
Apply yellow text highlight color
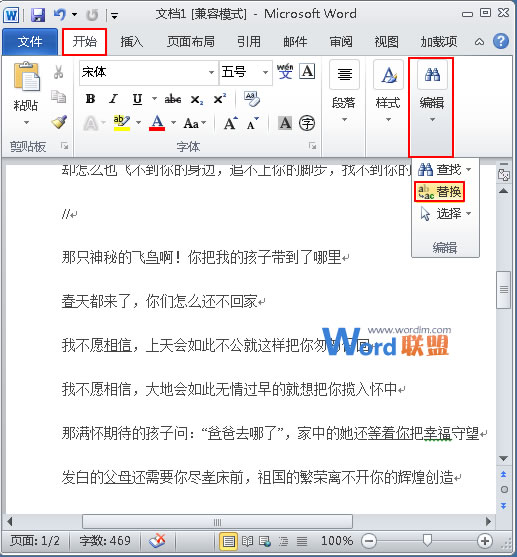coord(122,123)
